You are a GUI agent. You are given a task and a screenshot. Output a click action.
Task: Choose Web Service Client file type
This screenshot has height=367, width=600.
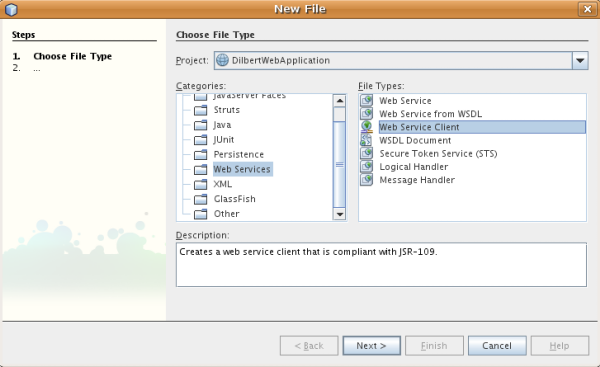tap(482, 127)
